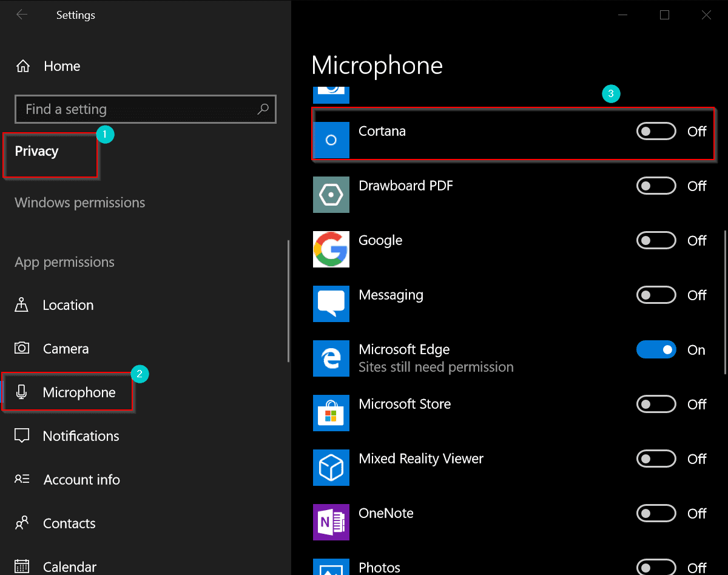Click the Messaging app label
This screenshot has width=728, height=575.
tap(391, 295)
